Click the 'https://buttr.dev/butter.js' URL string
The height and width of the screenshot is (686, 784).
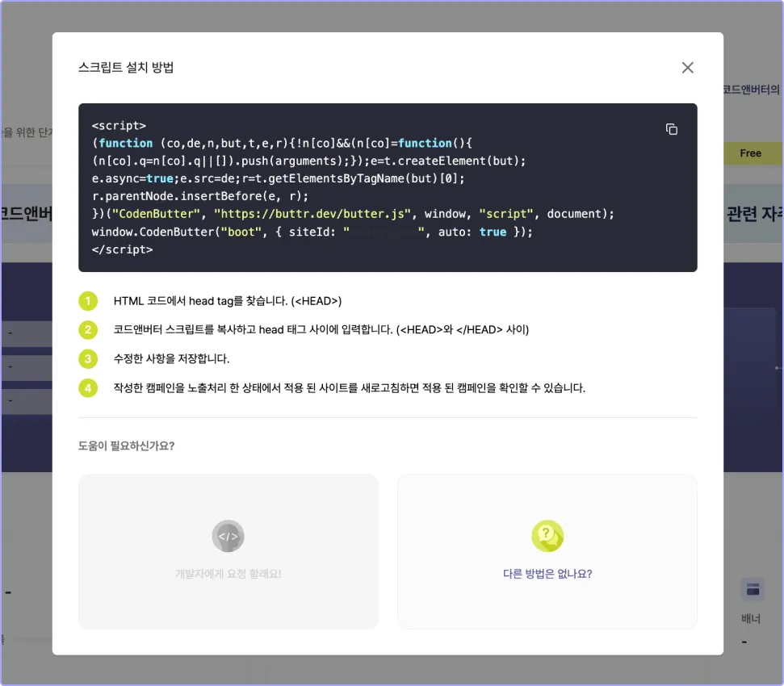(312, 214)
